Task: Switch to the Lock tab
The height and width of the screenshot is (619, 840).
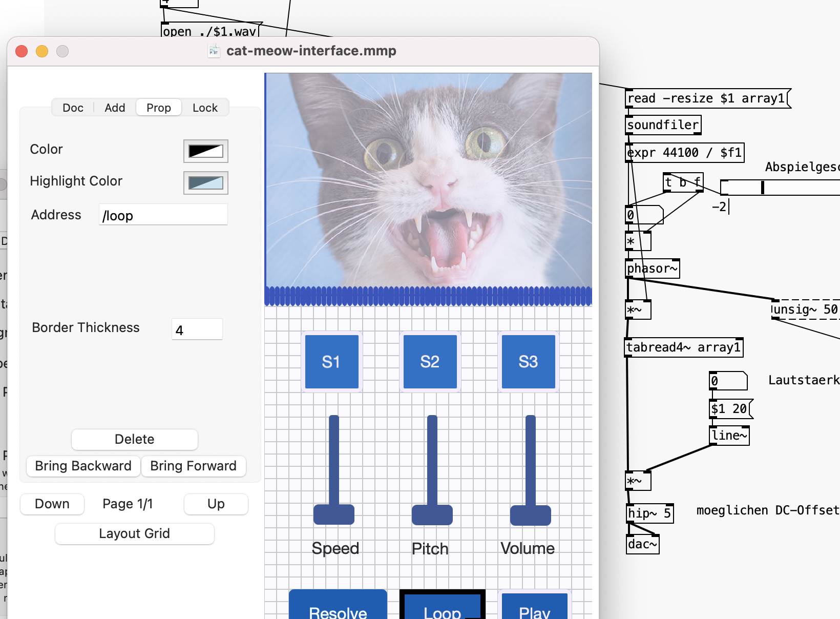Action: click(x=204, y=108)
